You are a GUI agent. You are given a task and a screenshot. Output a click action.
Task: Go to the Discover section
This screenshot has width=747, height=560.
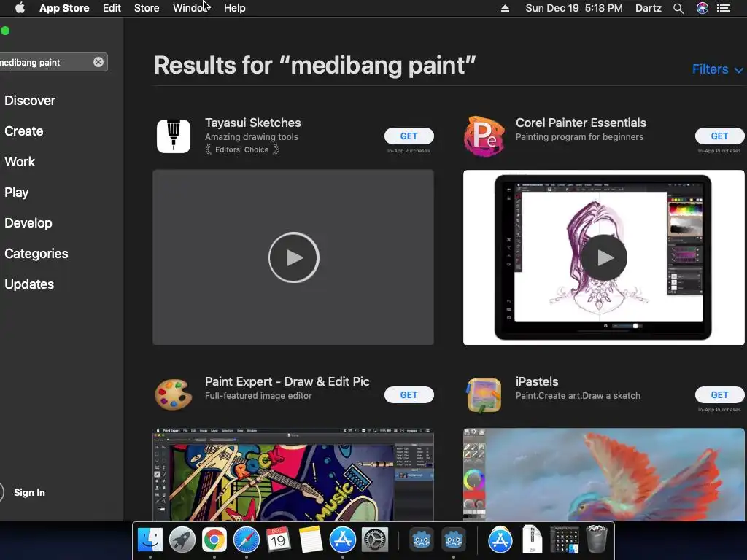pyautogui.click(x=30, y=101)
